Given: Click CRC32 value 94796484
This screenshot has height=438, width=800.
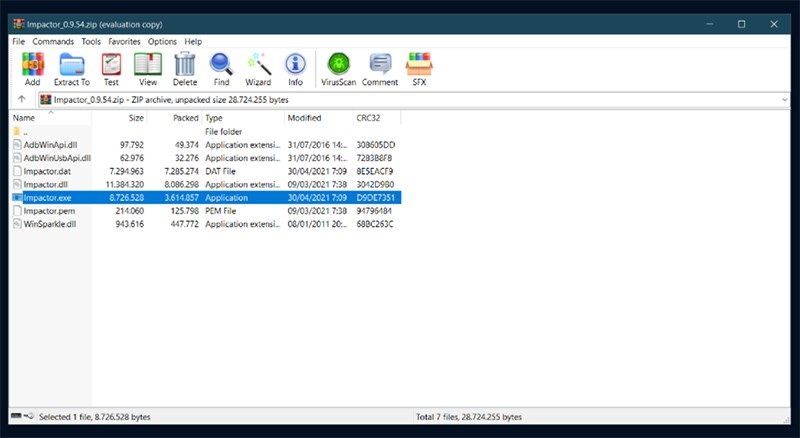Looking at the screenshot, I should pyautogui.click(x=374, y=211).
